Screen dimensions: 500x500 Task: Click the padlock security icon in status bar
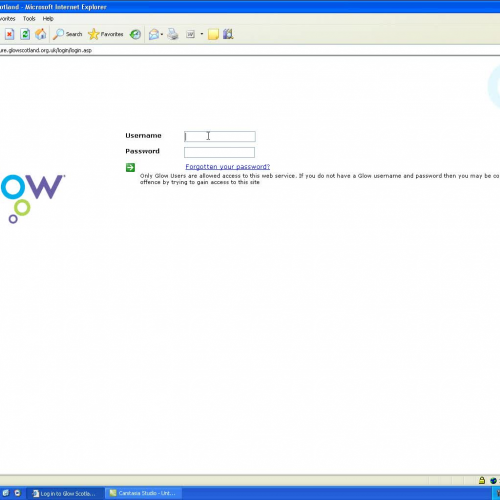482,480
